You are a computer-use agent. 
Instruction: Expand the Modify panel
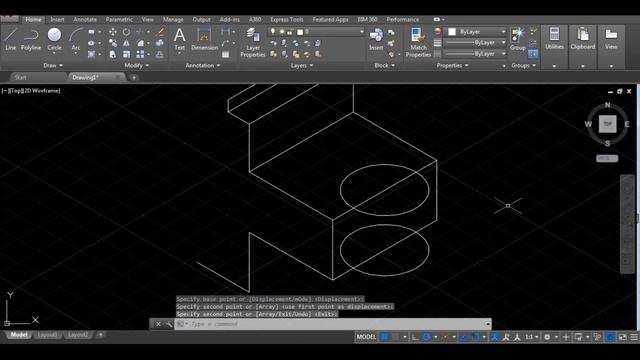[136, 65]
